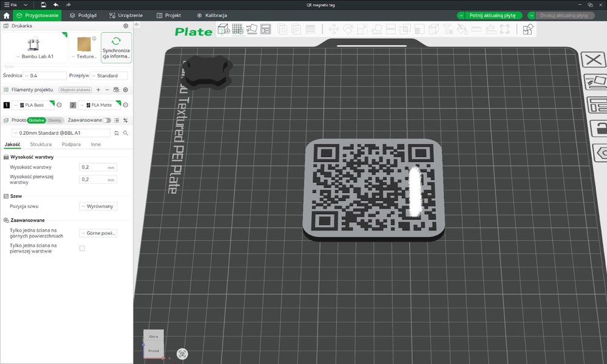607x364 pixels.
Task: Select the QR code model on plate
Action: pos(373,189)
